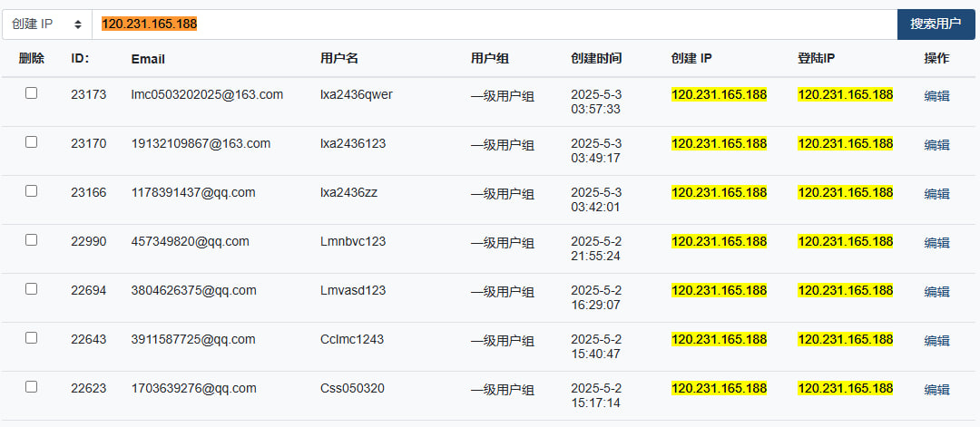
Task: Click 登陆IP value in lxa2436qwer row
Action: 846,94
